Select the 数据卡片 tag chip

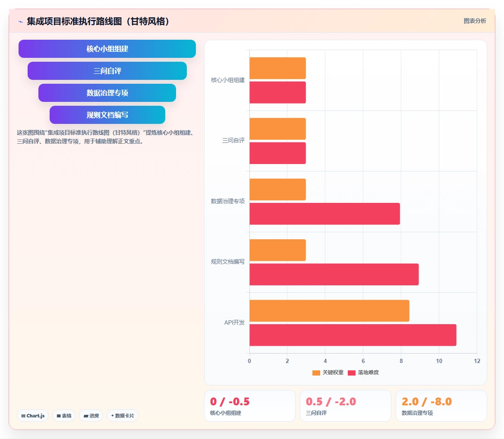pyautogui.click(x=123, y=416)
